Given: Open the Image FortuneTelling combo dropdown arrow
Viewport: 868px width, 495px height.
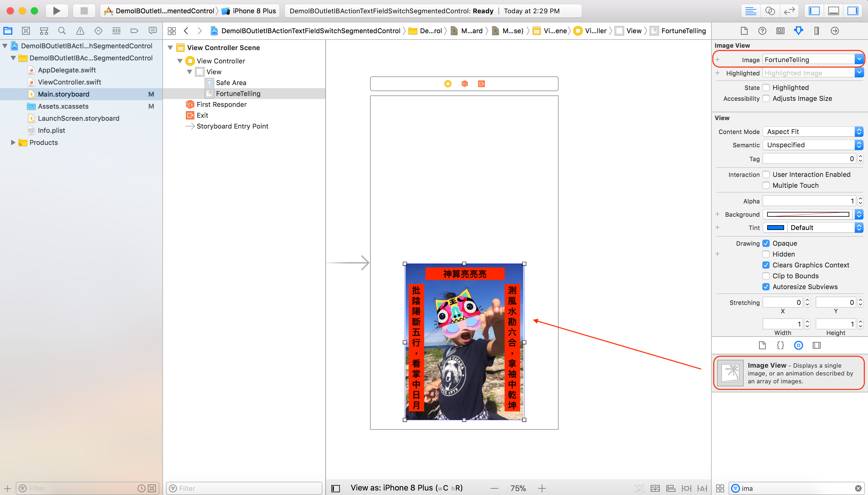Looking at the screenshot, I should [x=859, y=59].
